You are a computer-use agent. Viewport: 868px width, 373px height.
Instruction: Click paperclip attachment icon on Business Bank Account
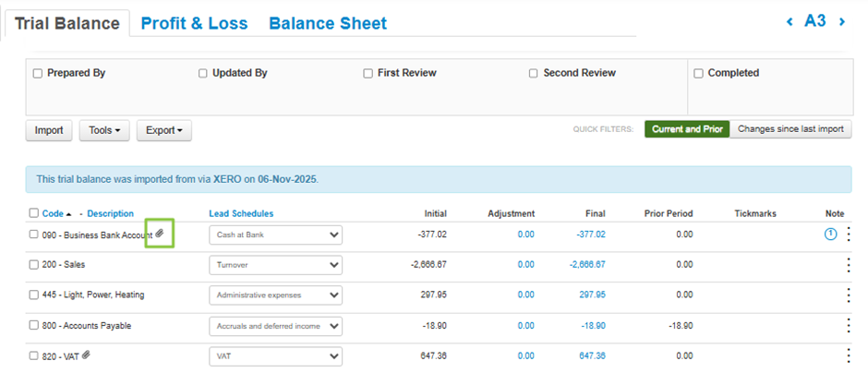point(160,235)
